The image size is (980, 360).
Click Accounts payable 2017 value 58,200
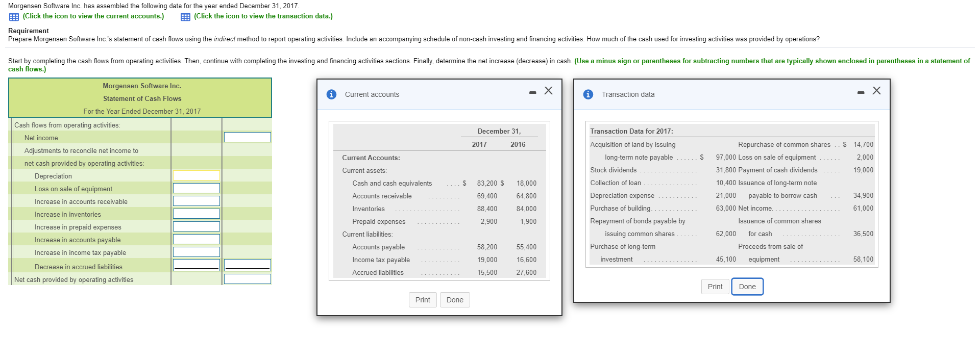click(487, 247)
